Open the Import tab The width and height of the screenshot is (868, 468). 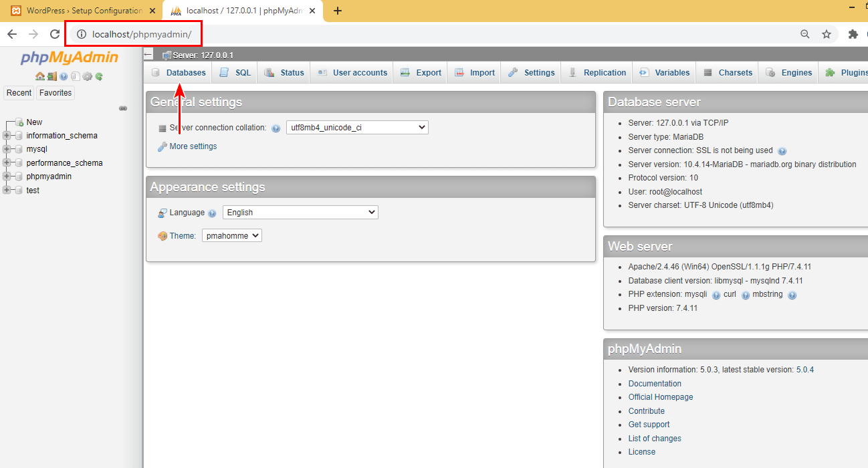(x=475, y=73)
